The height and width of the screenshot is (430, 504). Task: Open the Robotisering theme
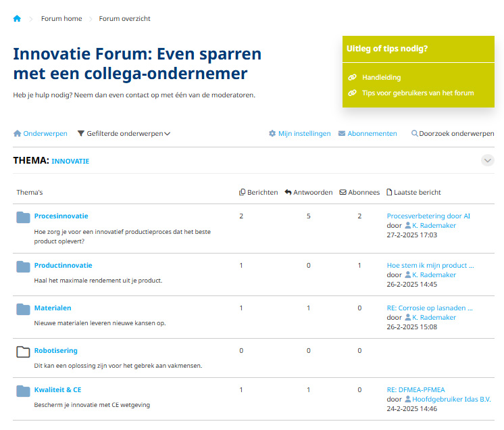(55, 351)
